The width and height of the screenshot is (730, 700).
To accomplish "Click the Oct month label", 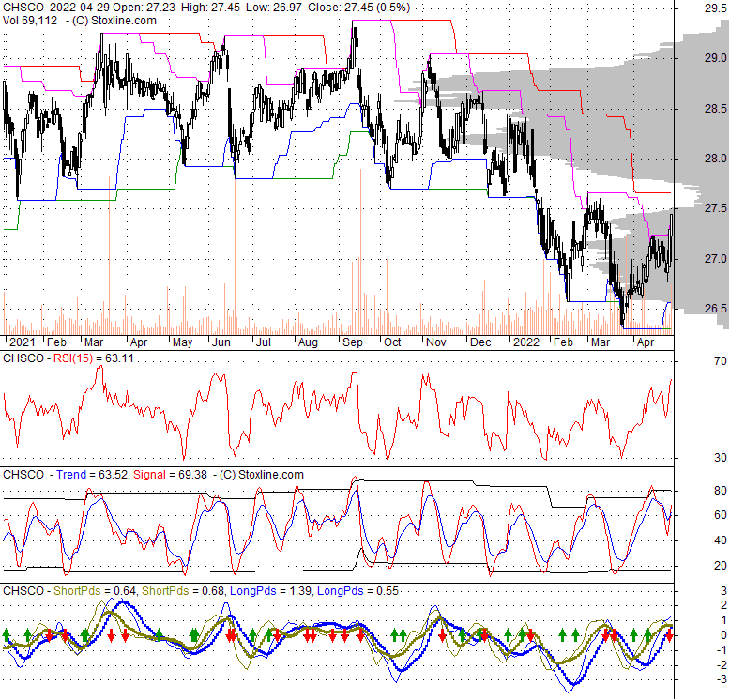I will (392, 342).
